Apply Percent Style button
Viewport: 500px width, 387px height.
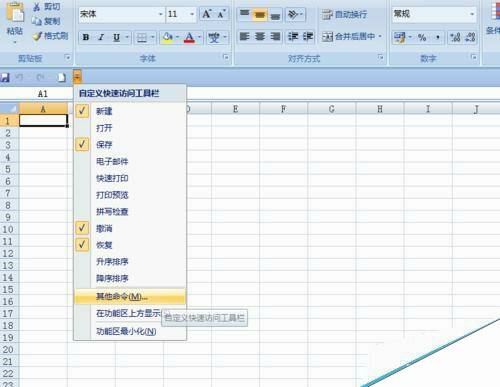(422, 37)
